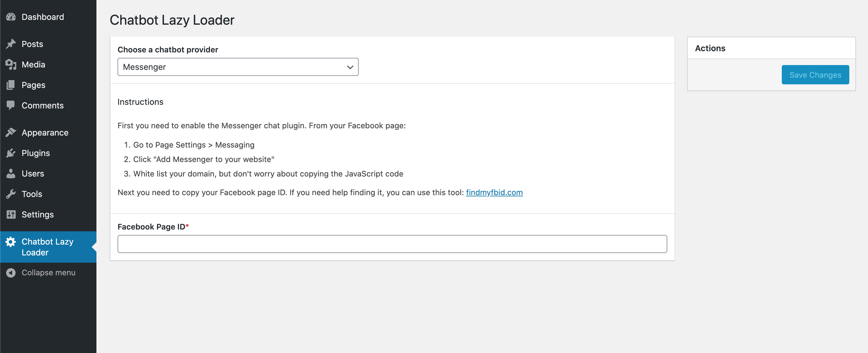Focus the Facebook Page ID field
Screen dimensions: 868x353
392,244
